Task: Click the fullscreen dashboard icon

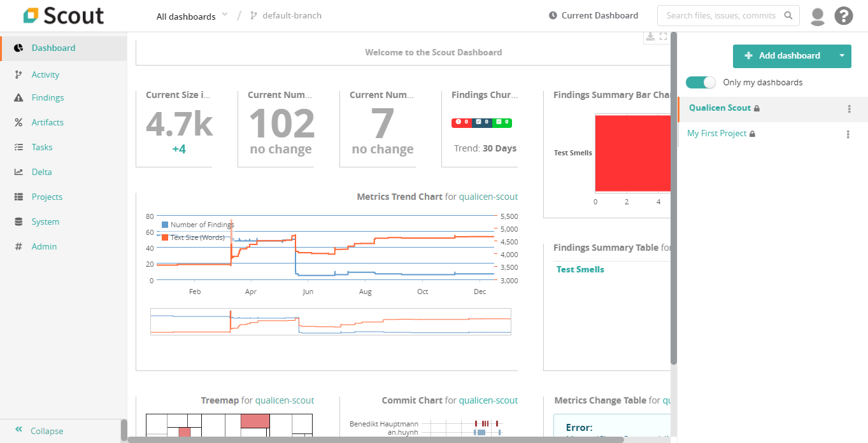Action: pos(664,37)
